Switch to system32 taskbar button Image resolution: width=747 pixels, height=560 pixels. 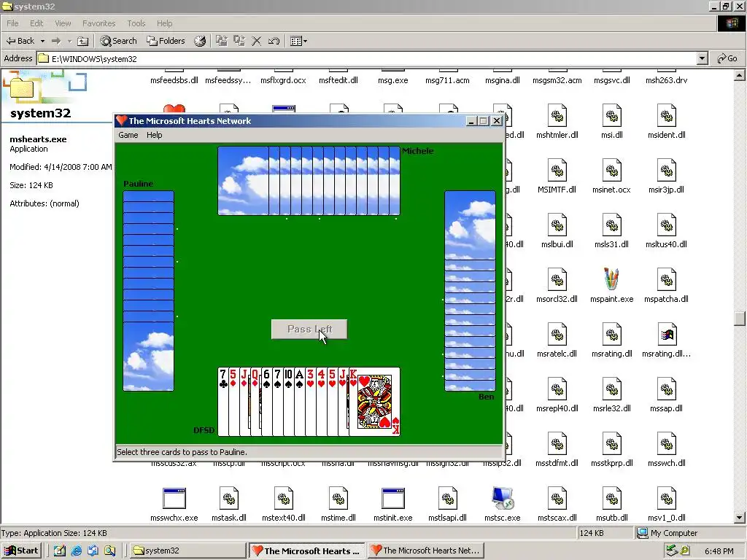coord(187,551)
